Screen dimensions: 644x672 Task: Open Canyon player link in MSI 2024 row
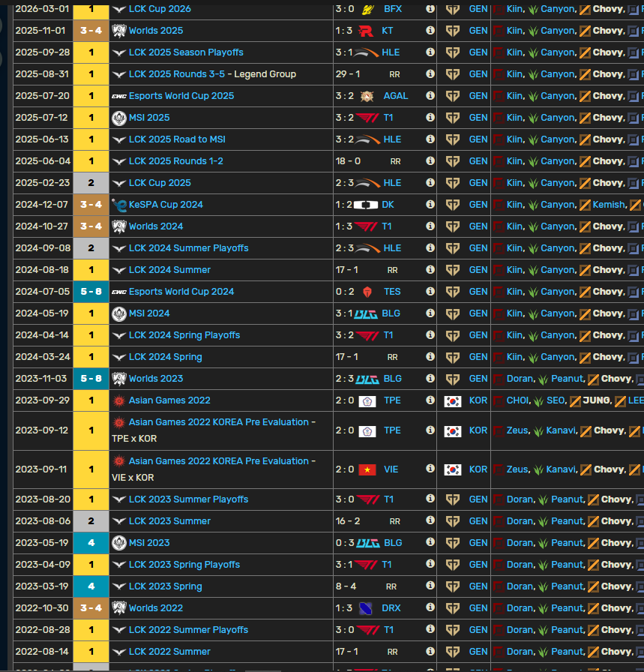tap(558, 313)
